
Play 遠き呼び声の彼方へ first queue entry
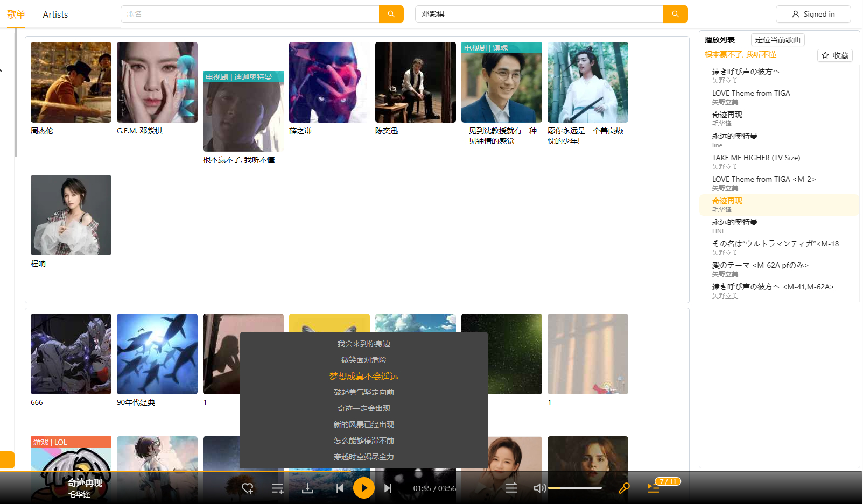[779, 76]
